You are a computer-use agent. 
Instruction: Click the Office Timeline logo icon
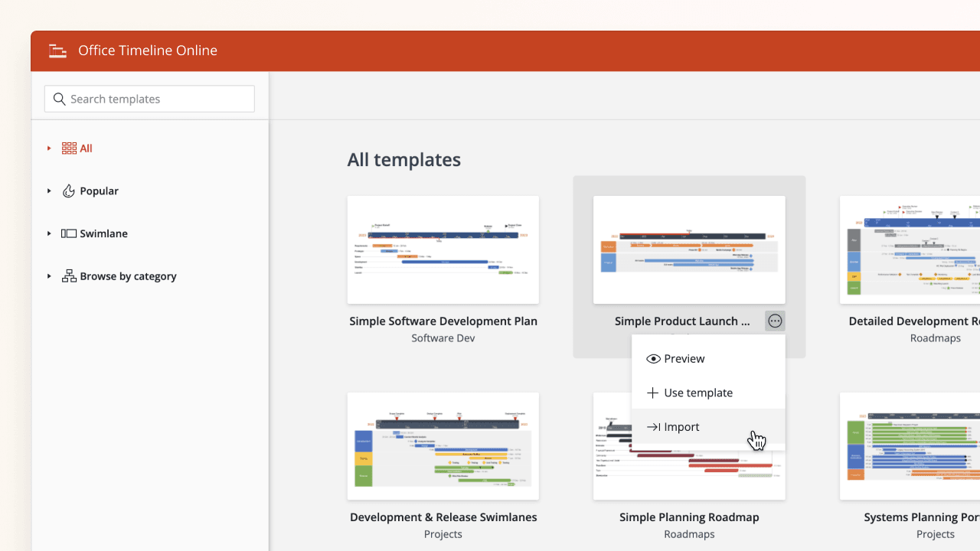(x=57, y=51)
